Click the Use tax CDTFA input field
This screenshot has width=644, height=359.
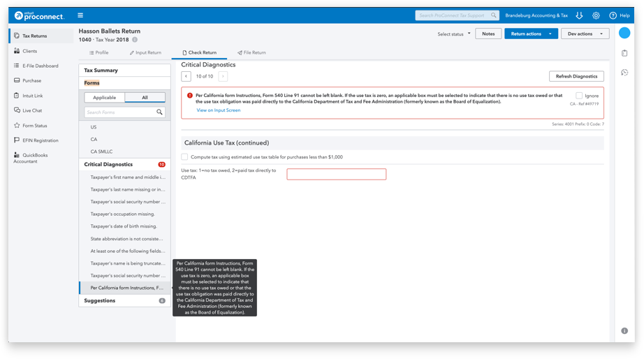coord(337,174)
